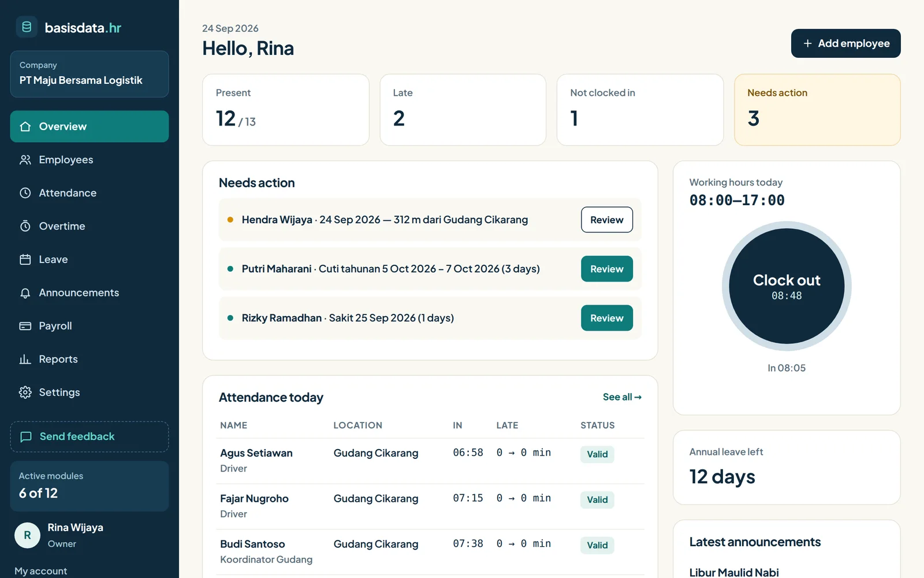Click the basisdata.hr database logo icon

pyautogui.click(x=27, y=27)
